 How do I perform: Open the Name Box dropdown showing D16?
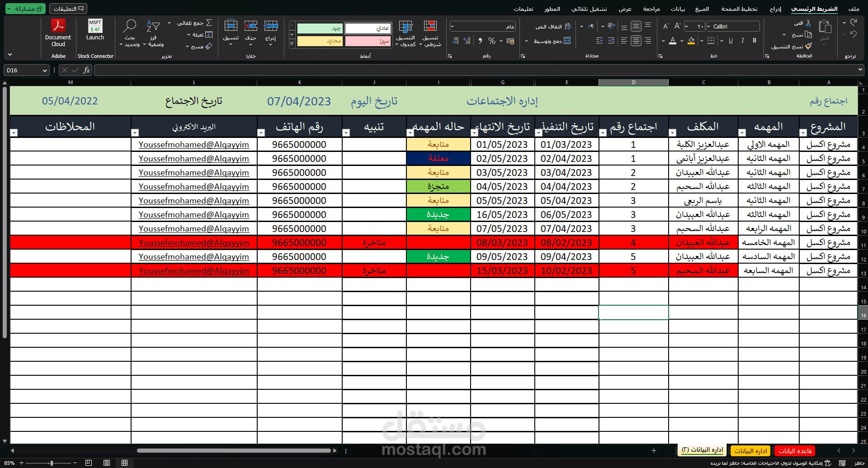tap(45, 71)
